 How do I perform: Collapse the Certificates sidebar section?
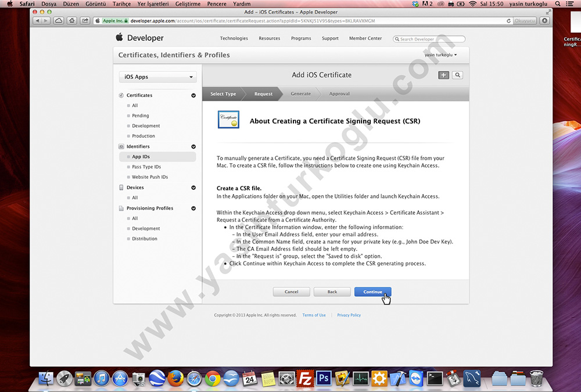(x=193, y=95)
